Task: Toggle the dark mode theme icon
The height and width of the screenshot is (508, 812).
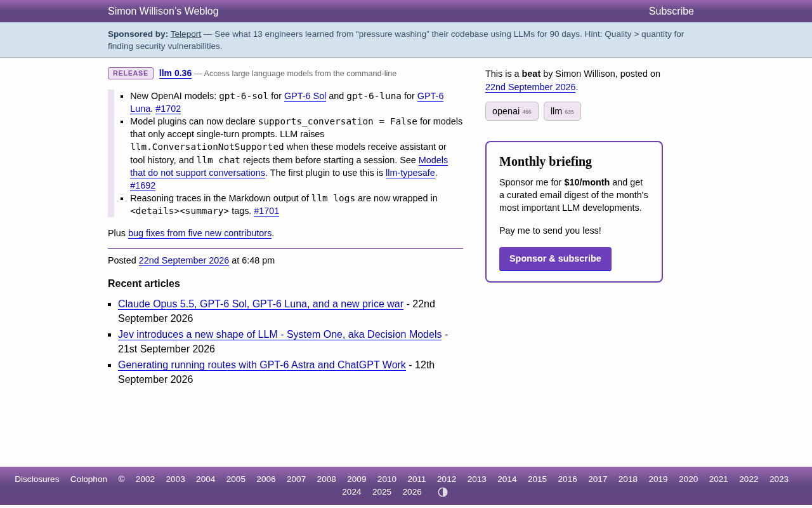Action: point(443,492)
